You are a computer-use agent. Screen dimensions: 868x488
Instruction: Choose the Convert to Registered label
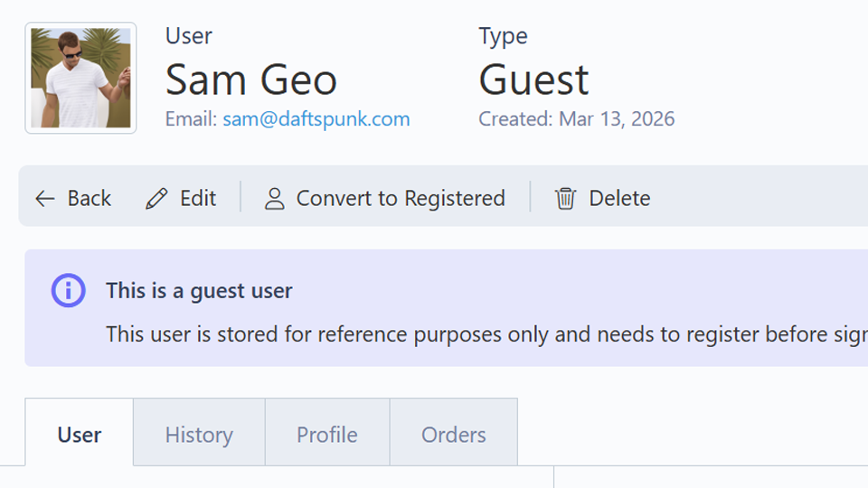(401, 199)
